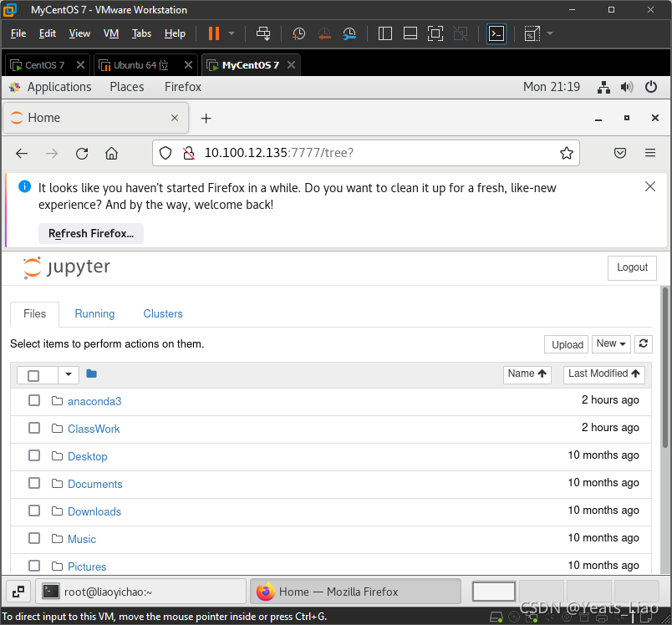Check the Desktop folder checkbox

coord(34,455)
